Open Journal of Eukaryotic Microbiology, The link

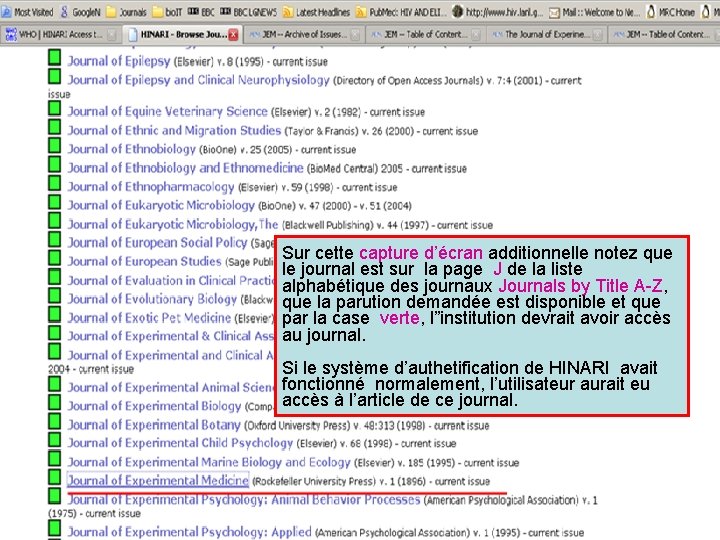[x=173, y=224]
